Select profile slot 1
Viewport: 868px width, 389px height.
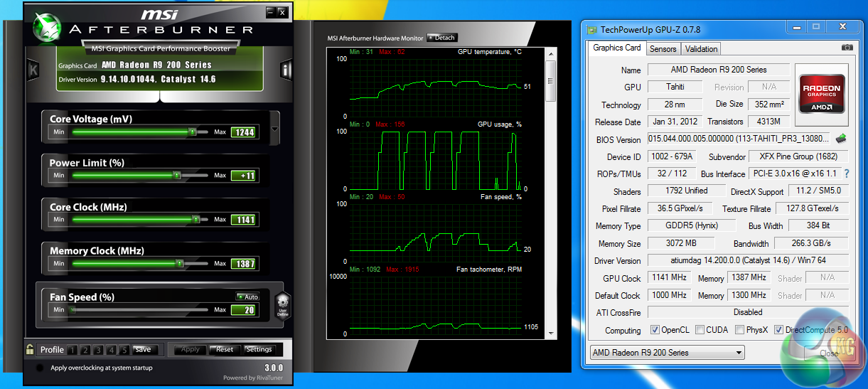coord(74,350)
